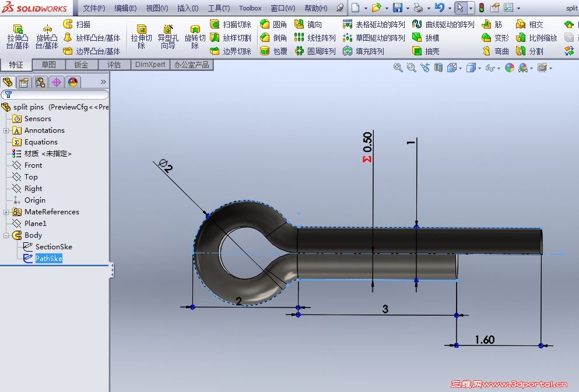Expand the MateReferences tree node

[6, 212]
